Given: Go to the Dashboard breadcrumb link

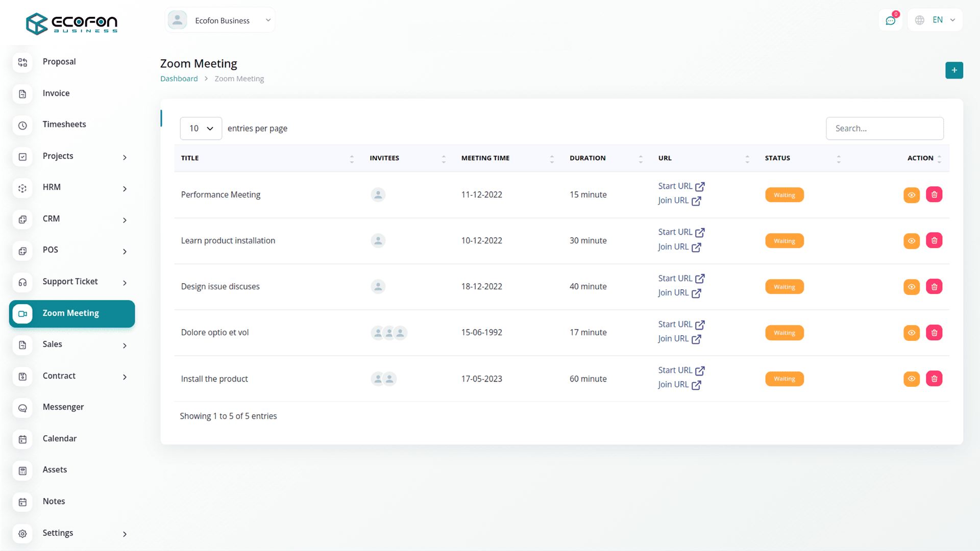Looking at the screenshot, I should pyautogui.click(x=179, y=79).
